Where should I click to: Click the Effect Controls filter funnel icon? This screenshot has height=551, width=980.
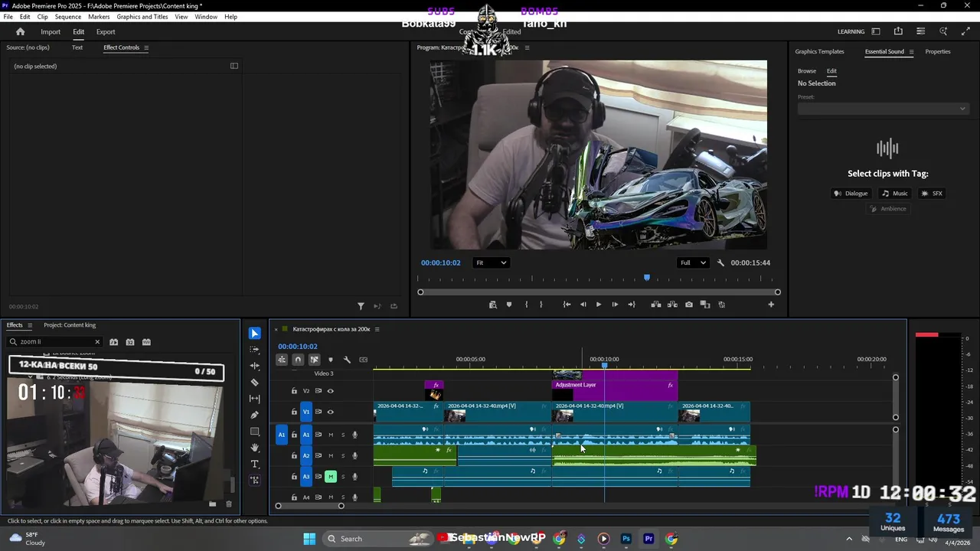pos(361,306)
